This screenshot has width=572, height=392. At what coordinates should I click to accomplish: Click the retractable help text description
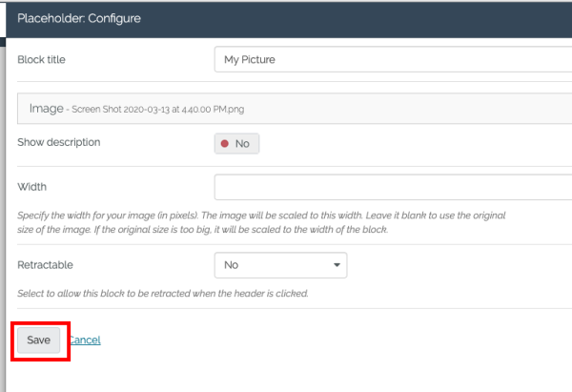[x=162, y=294]
